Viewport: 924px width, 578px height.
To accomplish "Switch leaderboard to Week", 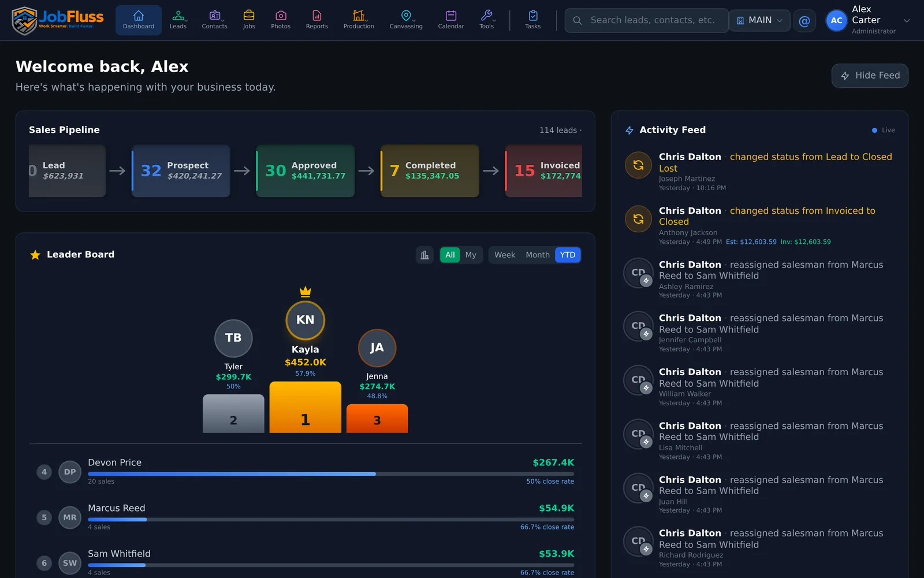I will click(505, 255).
